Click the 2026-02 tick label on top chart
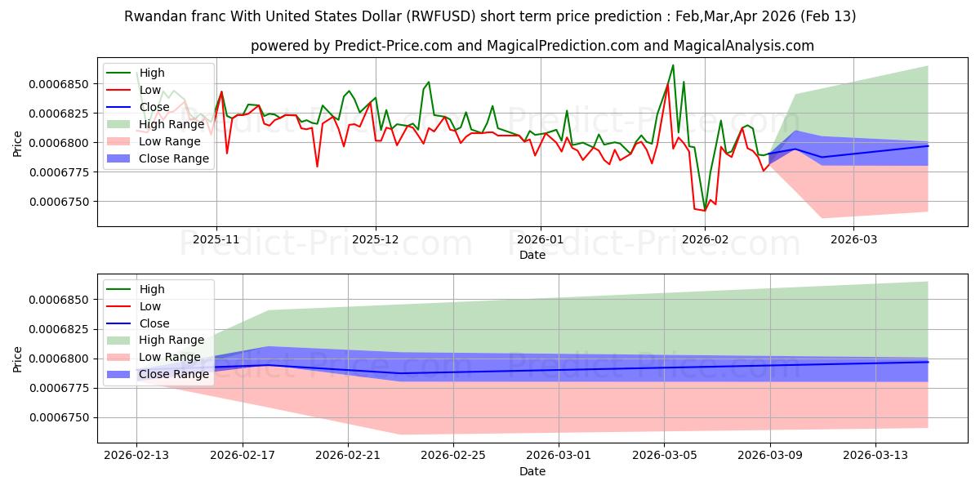This screenshot has width=980, height=490. tap(705, 241)
